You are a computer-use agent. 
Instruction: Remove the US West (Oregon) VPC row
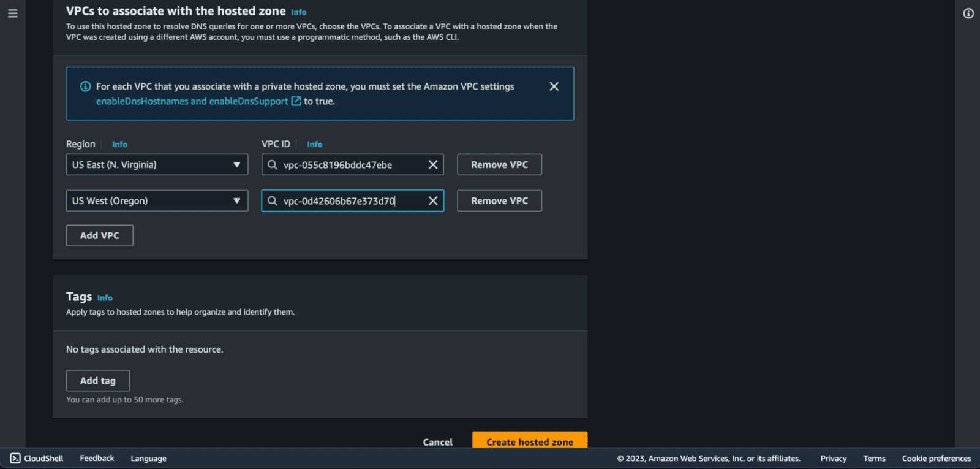[x=499, y=201]
